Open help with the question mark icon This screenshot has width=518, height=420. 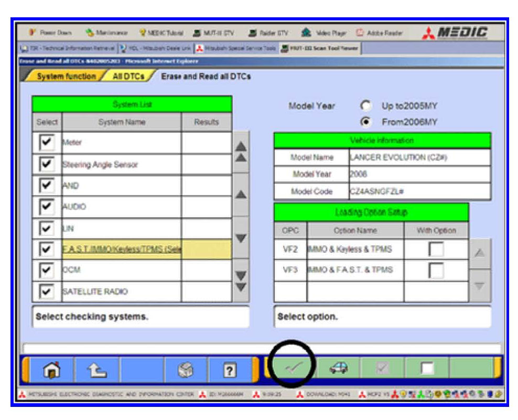coord(229,370)
